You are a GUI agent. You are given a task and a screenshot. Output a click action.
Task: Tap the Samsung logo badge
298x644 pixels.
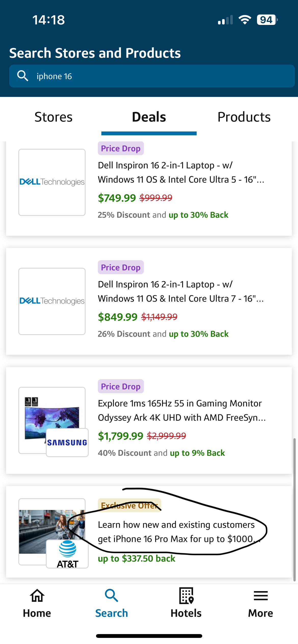pyautogui.click(x=67, y=443)
